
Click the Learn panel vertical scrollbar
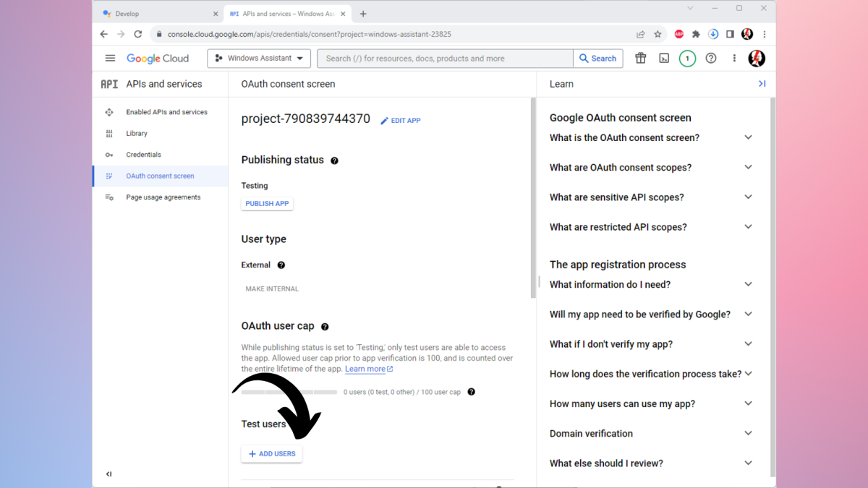pyautogui.click(x=773, y=287)
